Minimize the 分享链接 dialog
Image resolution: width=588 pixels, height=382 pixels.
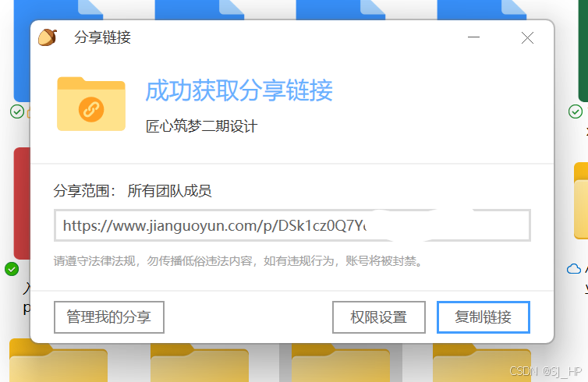(x=473, y=37)
